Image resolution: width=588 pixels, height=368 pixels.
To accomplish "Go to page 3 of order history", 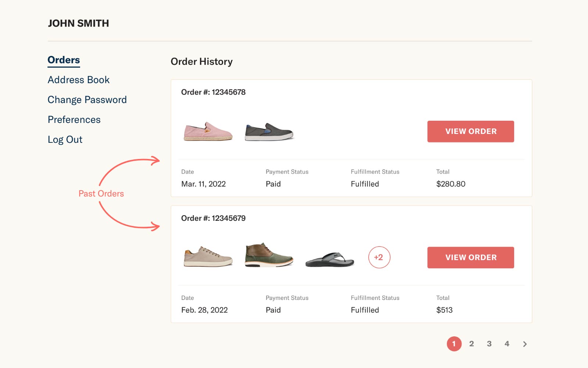I will 489,344.
